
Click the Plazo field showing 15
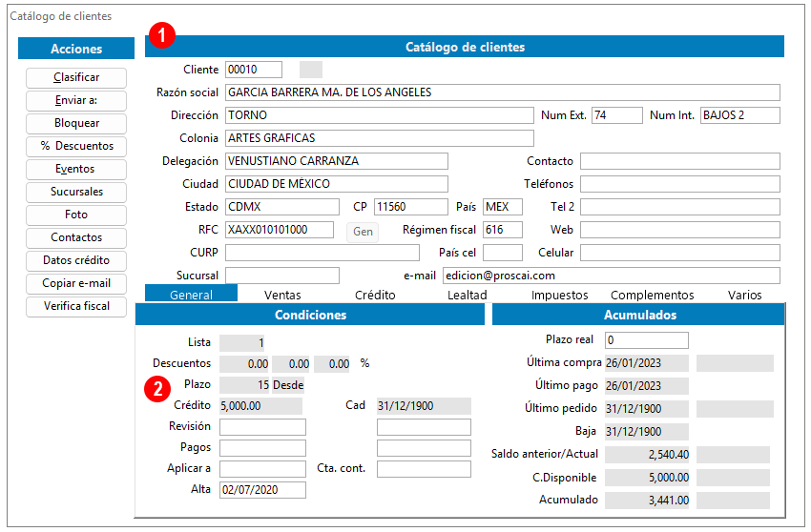tap(244, 384)
